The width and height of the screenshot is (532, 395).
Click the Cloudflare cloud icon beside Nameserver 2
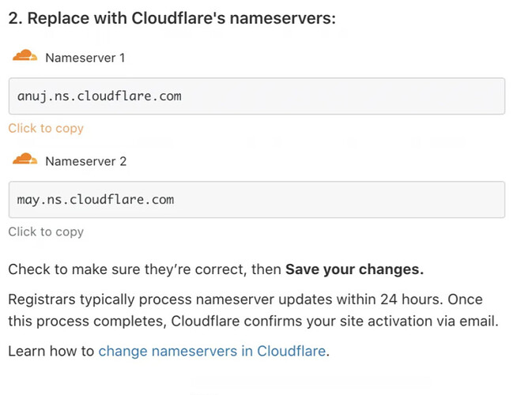25,160
